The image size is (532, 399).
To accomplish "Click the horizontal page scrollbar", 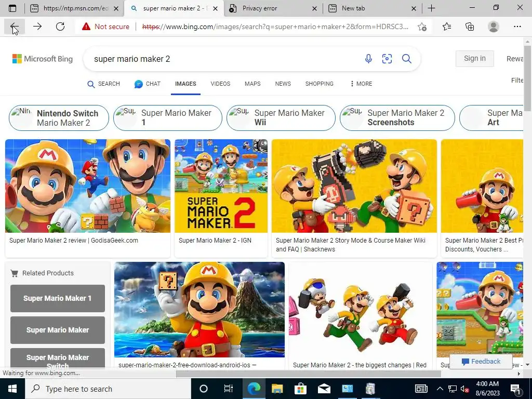I will click(x=309, y=374).
